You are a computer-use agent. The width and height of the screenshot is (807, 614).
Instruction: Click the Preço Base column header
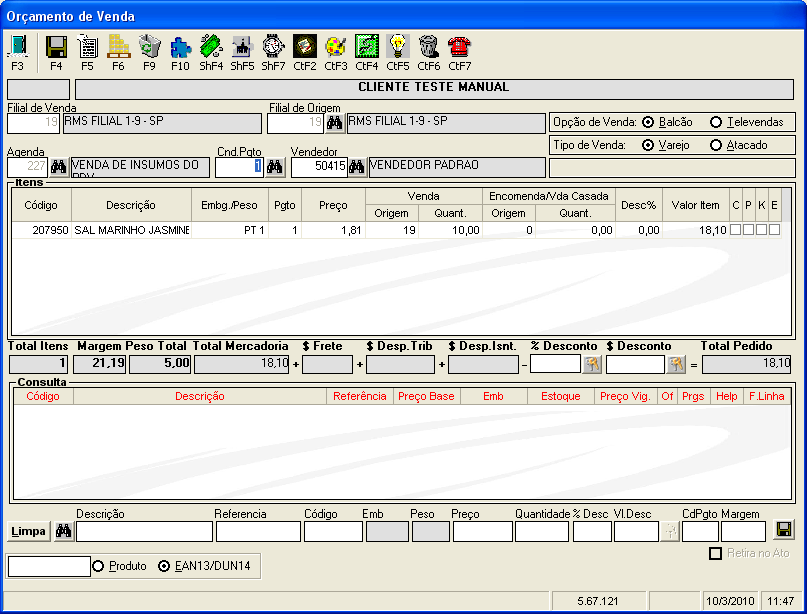(426, 396)
